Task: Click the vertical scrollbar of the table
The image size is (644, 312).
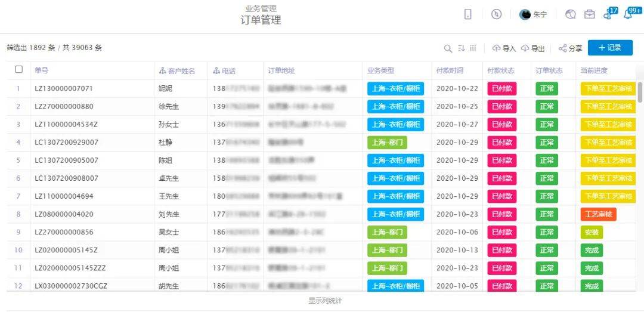Action: (640, 92)
